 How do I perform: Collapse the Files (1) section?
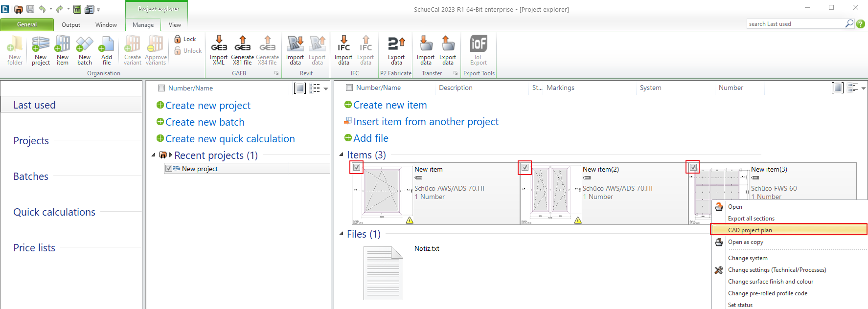341,234
